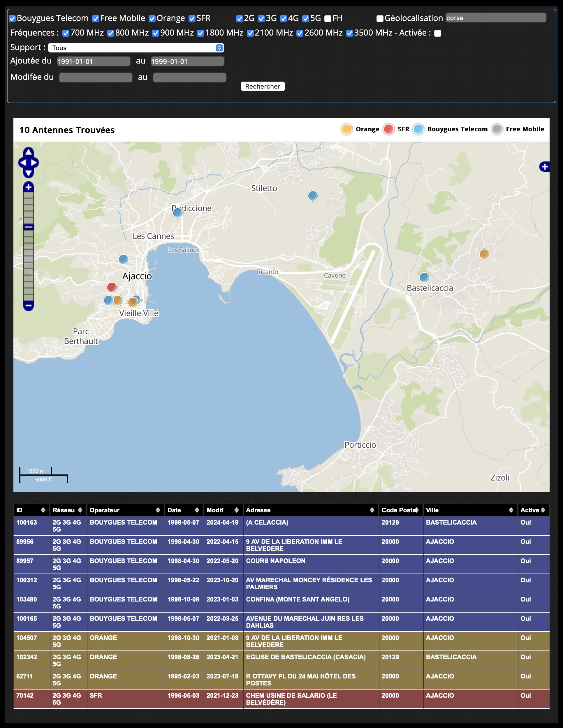The width and height of the screenshot is (563, 728).
Task: Sort table by Ville column
Action: [x=470, y=510]
